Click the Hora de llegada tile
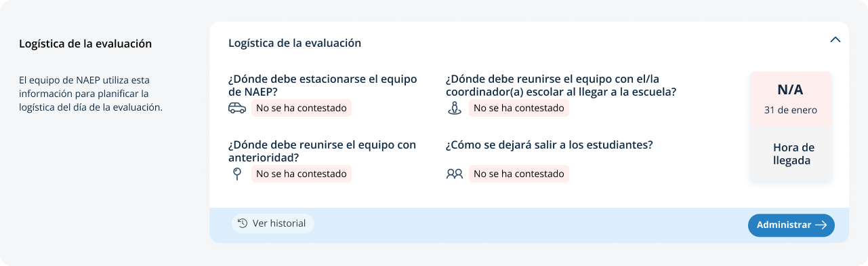 791,154
